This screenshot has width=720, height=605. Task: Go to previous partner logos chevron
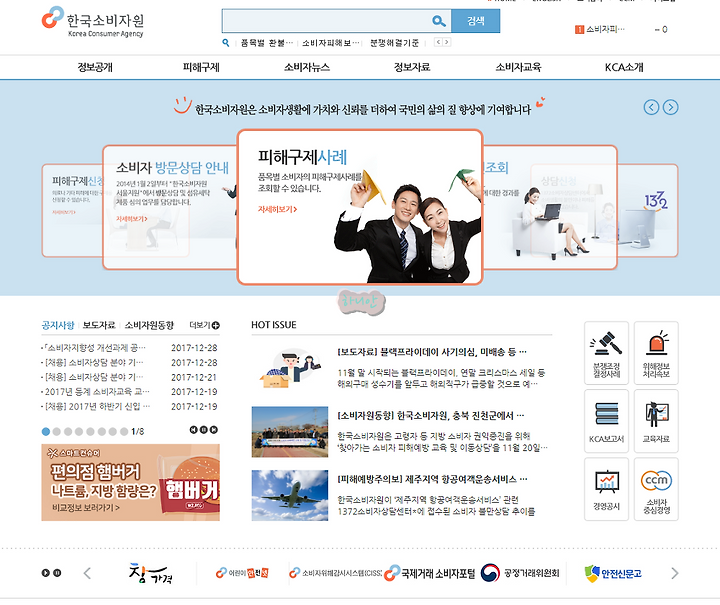87,573
